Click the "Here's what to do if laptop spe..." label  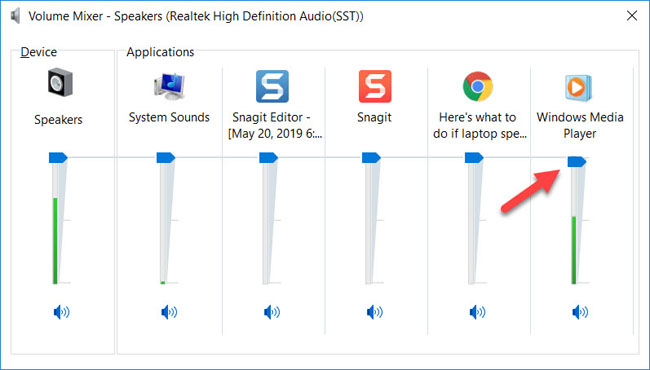[x=480, y=126]
